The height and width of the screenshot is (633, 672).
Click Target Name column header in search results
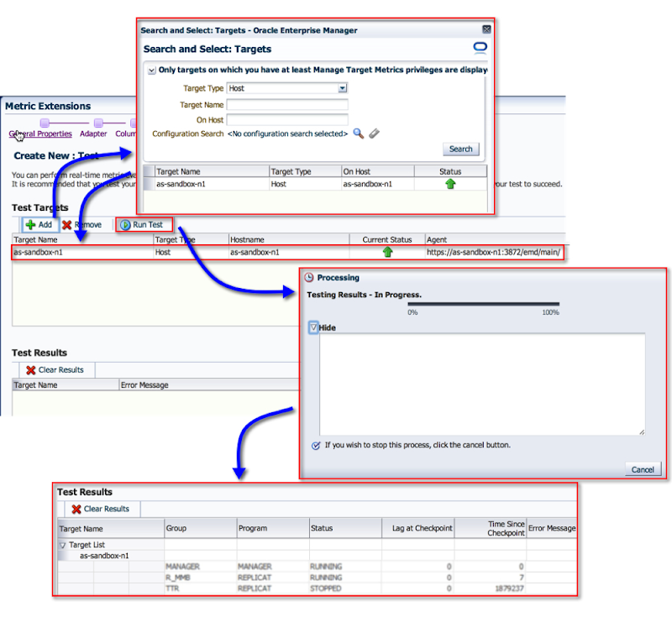[213, 171]
